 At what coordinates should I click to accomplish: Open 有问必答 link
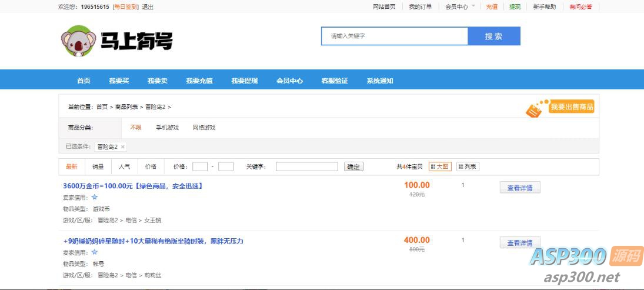tap(580, 6)
